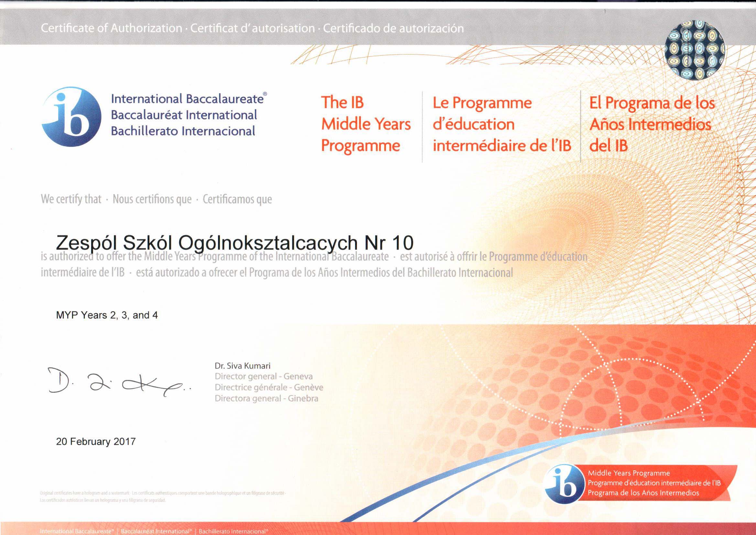Click the title 'Director general - Geneva'

264,376
